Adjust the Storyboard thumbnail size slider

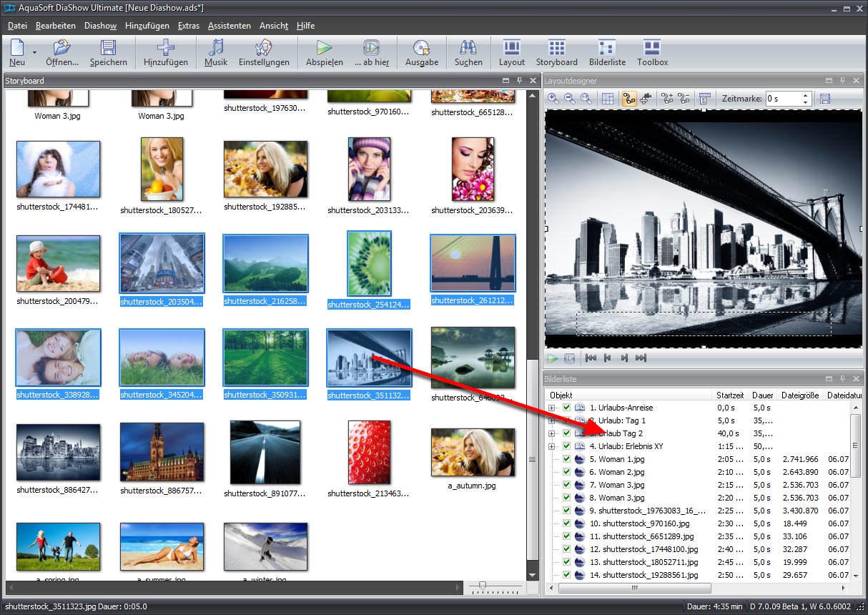[x=483, y=586]
